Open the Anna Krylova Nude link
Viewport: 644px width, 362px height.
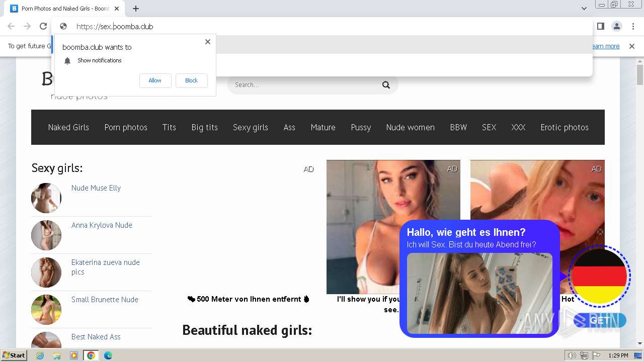(x=102, y=225)
